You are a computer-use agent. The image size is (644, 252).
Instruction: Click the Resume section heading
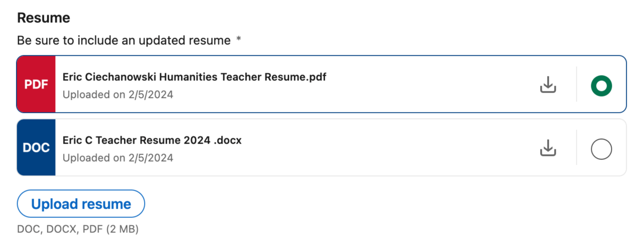[x=43, y=18]
